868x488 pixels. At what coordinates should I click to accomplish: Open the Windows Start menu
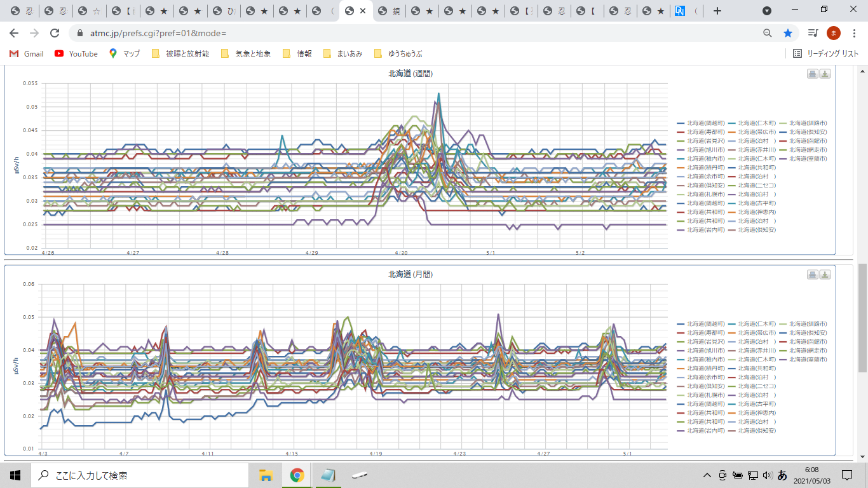coord(15,475)
